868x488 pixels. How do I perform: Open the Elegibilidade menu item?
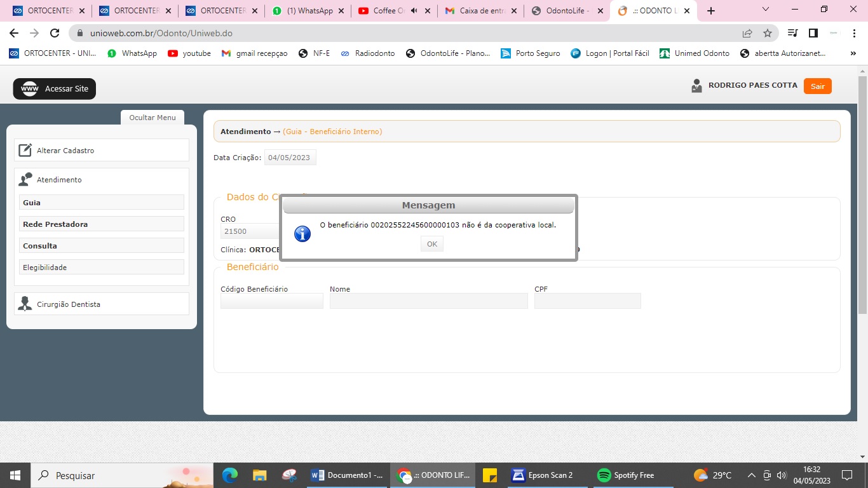102,267
